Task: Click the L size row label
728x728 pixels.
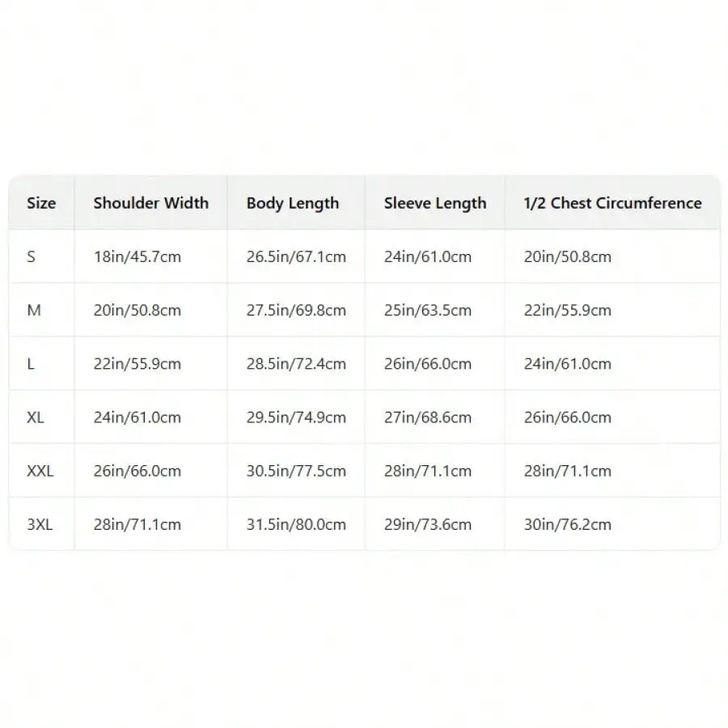Action: 31,364
